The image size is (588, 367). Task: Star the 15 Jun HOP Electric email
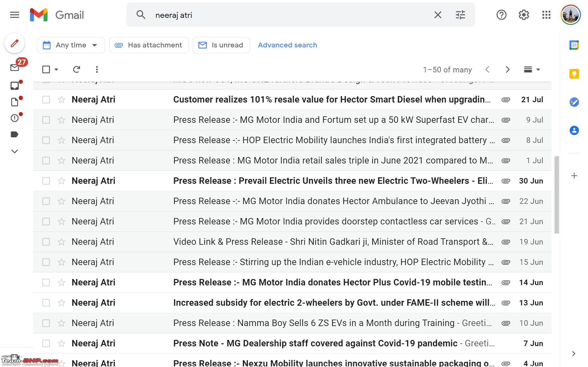click(x=61, y=262)
